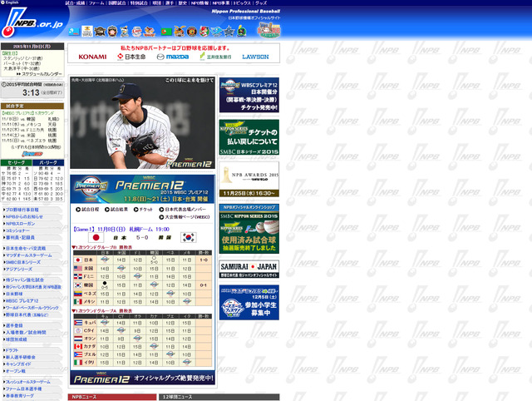Screen dimensions: 532x401
Task: Open the Saitama Seibu Lions logo
Action: [x=137, y=32]
